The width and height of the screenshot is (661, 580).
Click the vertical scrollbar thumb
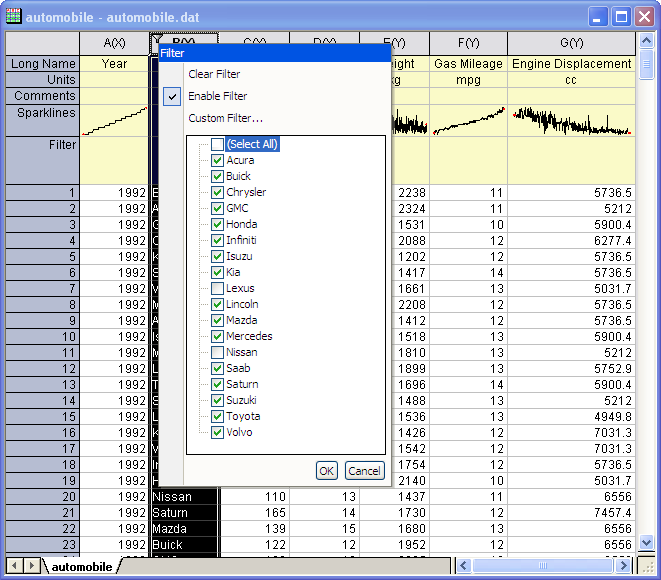click(x=646, y=64)
